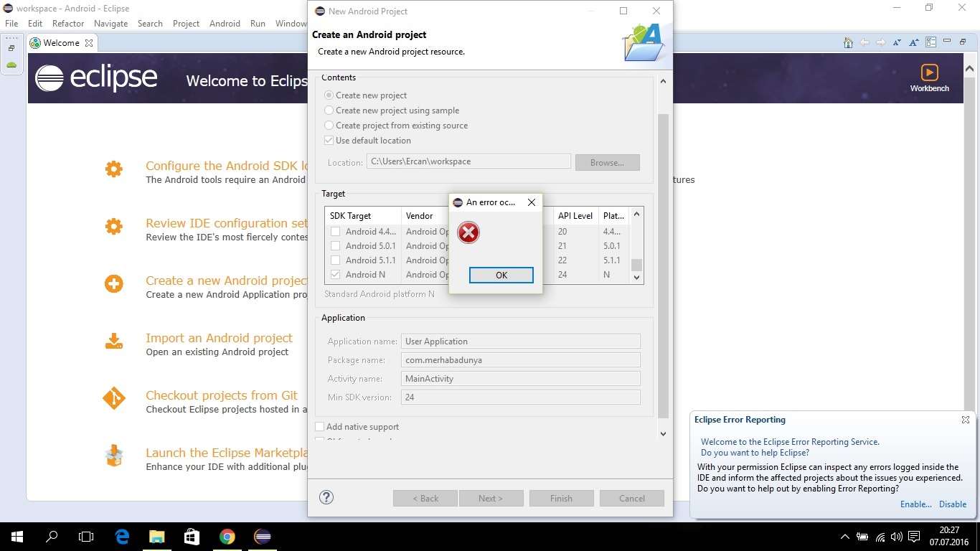Click Cancel in New Android Project wizard
The height and width of the screenshot is (551, 980).
[632, 499]
